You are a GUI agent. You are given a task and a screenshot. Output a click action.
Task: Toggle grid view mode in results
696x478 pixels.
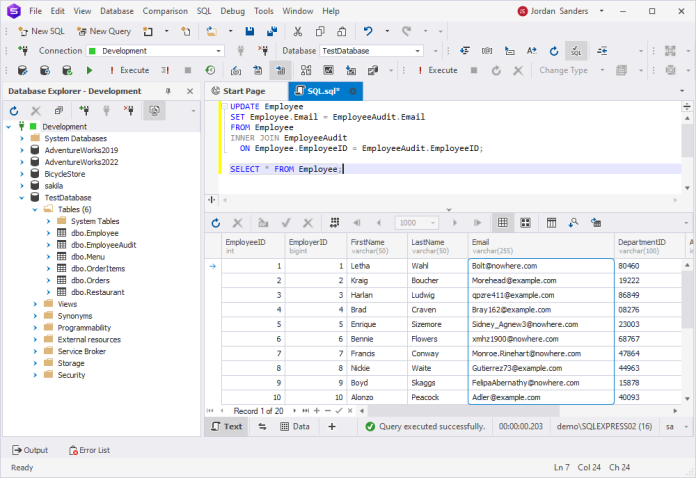(502, 223)
